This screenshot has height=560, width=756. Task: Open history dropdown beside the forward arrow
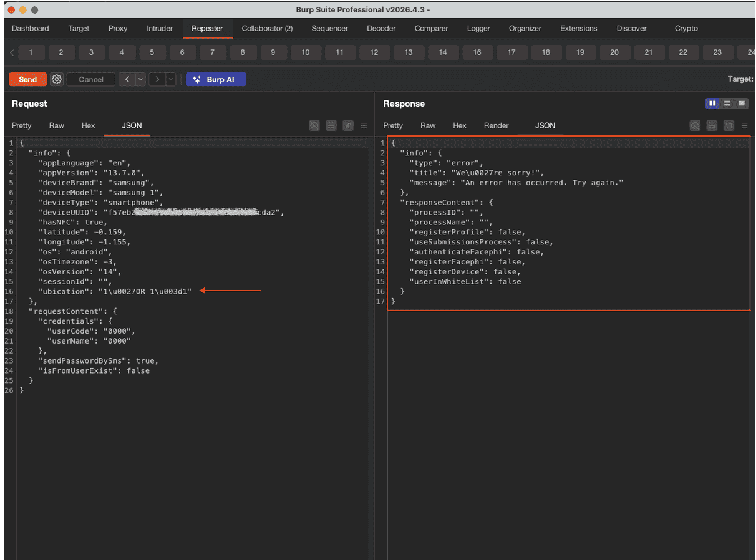point(171,79)
